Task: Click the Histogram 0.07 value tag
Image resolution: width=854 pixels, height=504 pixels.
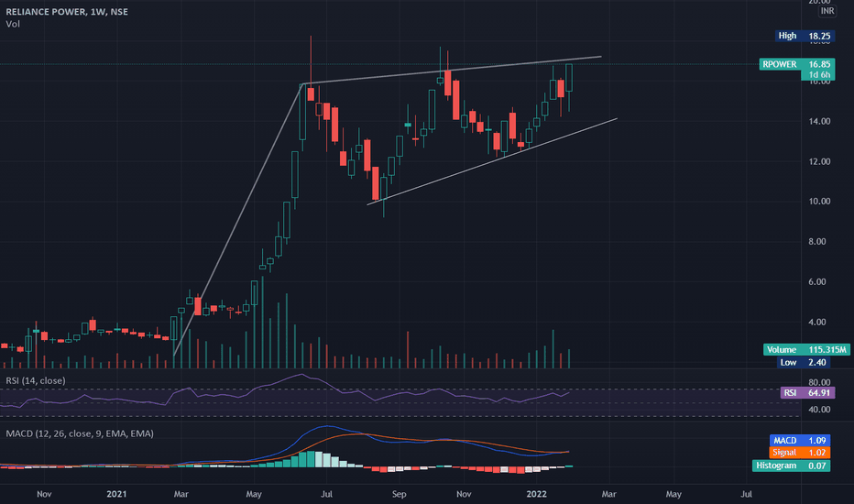Action: [x=792, y=466]
